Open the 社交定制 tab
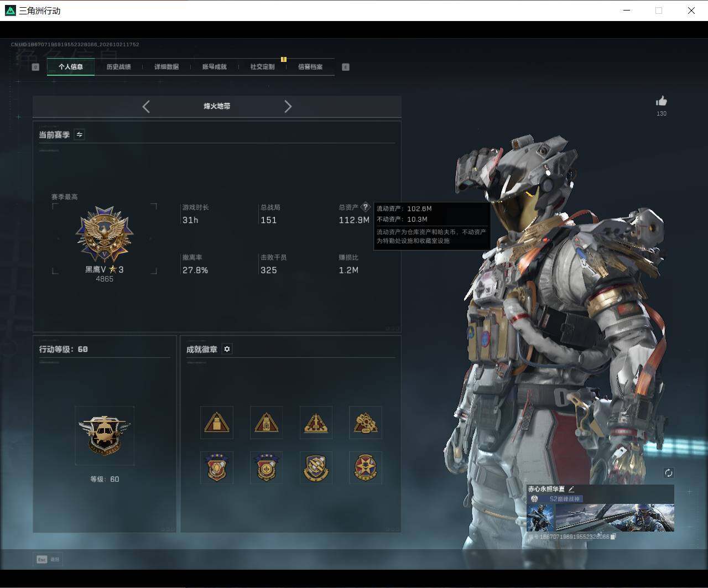This screenshot has height=588, width=708. tap(262, 67)
